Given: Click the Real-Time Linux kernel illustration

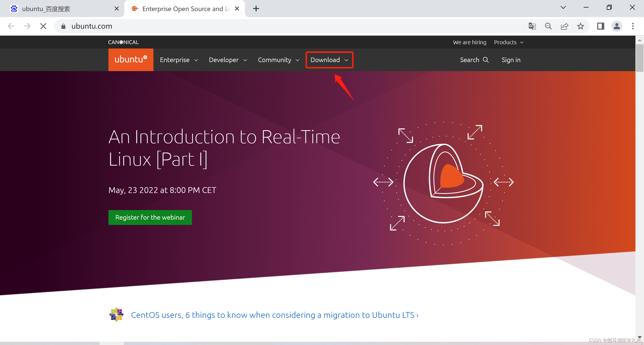Looking at the screenshot, I should [443, 183].
